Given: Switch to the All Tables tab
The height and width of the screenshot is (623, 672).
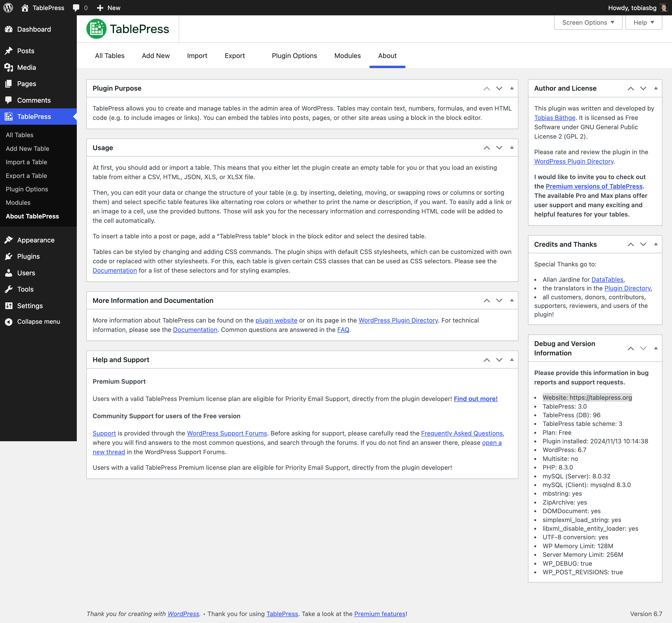Looking at the screenshot, I should [109, 56].
